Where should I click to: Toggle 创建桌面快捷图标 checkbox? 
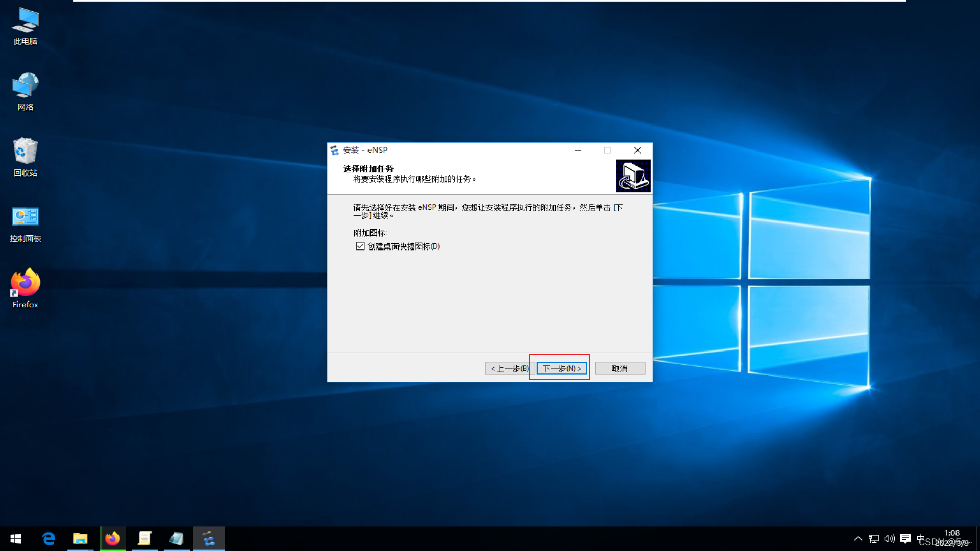[360, 246]
